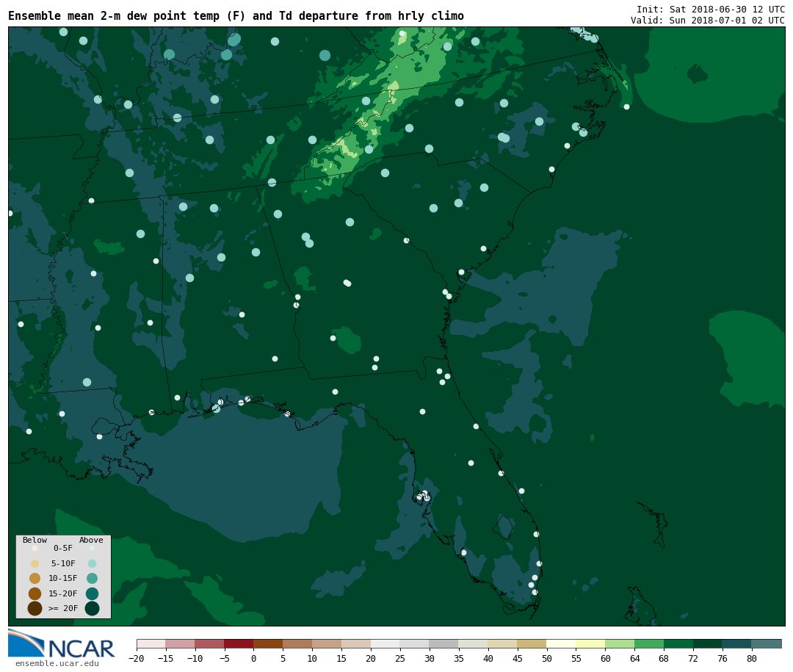Viewport: 793px width, 672px height.
Task: Click the NCAR logo
Action: [61, 643]
